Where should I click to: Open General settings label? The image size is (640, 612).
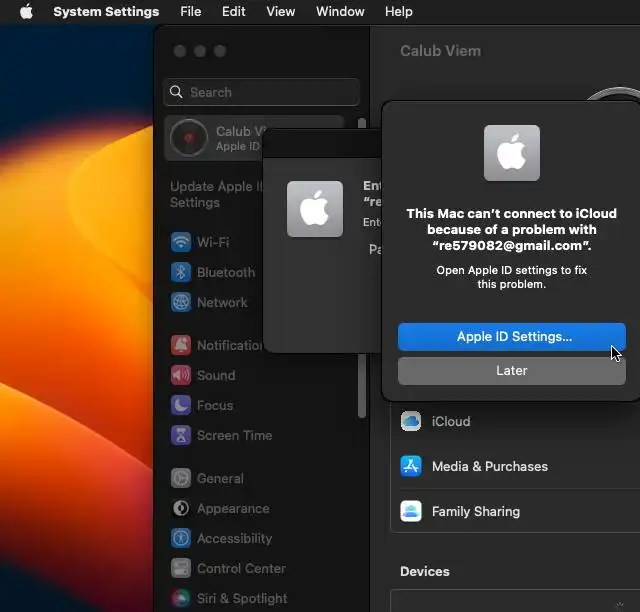tap(220, 478)
